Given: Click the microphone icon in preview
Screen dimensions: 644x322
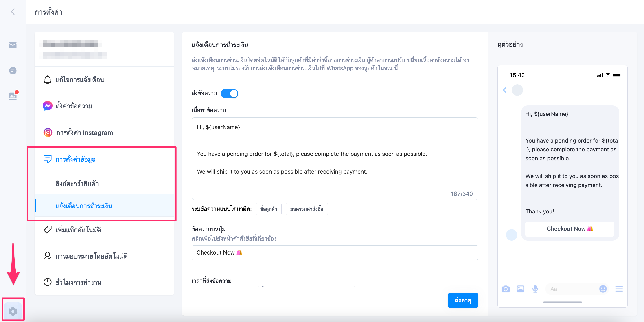Looking at the screenshot, I should [x=535, y=289].
